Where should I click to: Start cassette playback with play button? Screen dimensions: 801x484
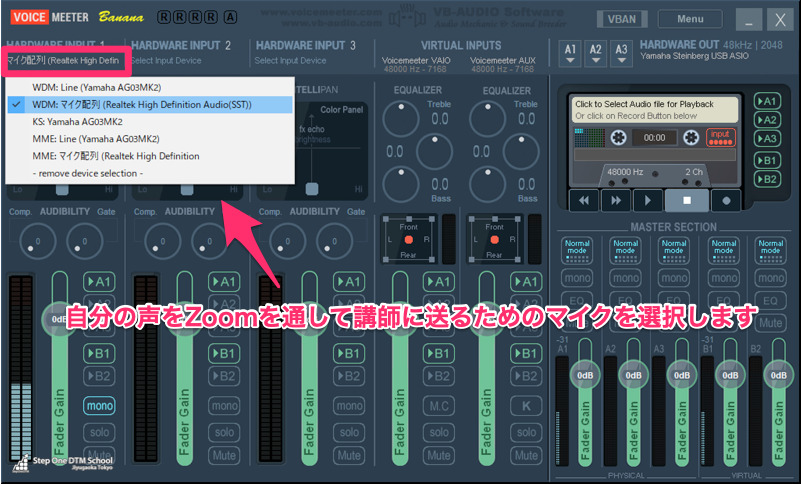(x=647, y=200)
